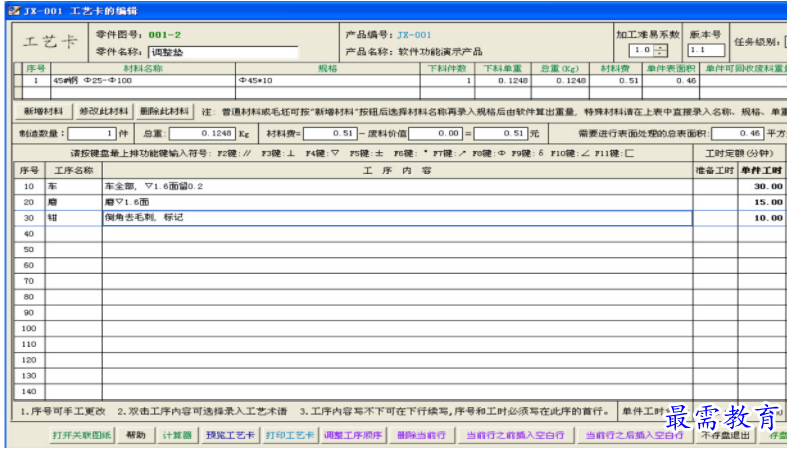787x449 pixels.
Task: Click the 版本号 input field
Action: (706, 50)
